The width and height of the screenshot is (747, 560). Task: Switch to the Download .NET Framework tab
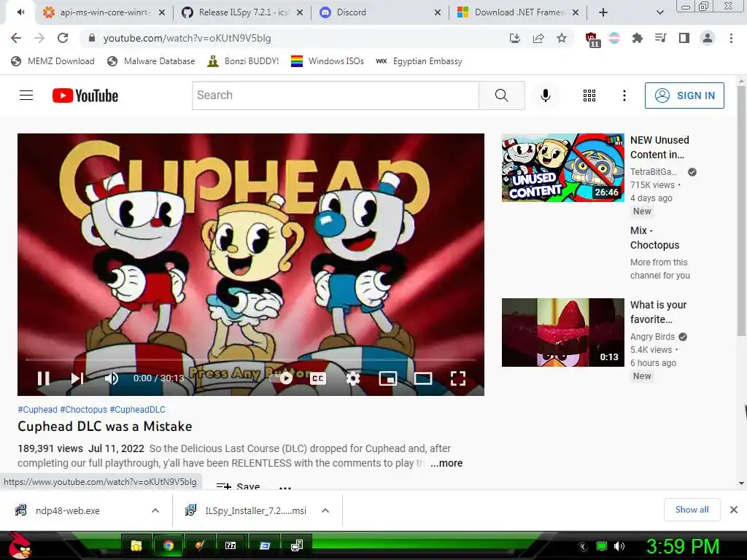point(519,12)
